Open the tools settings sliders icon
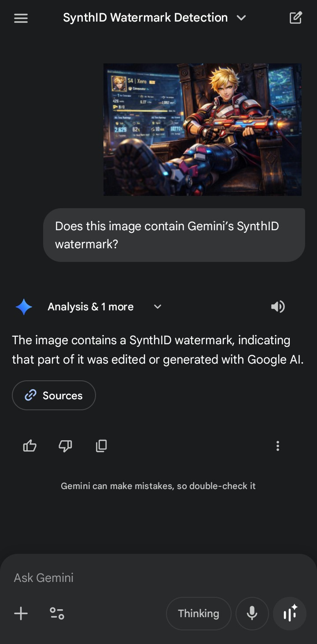Image resolution: width=317 pixels, height=644 pixels. [x=57, y=613]
